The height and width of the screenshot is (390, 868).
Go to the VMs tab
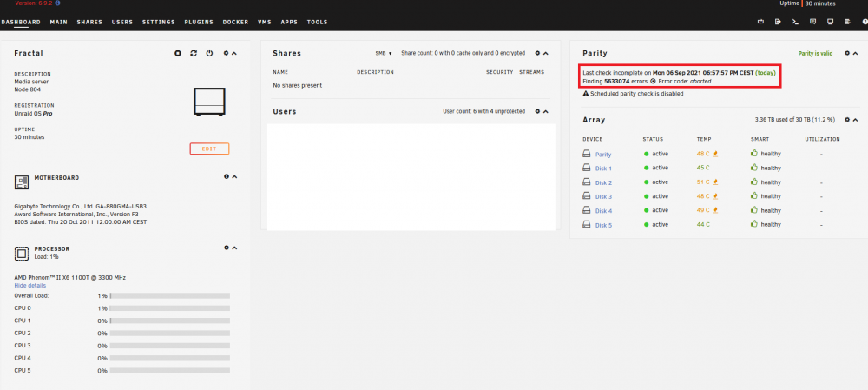[x=265, y=23]
